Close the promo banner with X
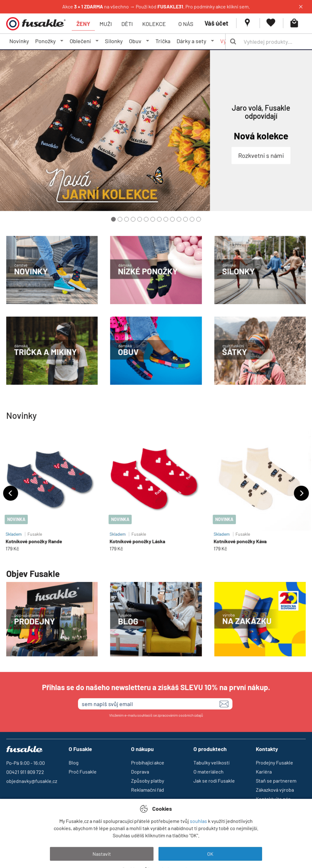The height and width of the screenshot is (868, 312). (x=301, y=7)
